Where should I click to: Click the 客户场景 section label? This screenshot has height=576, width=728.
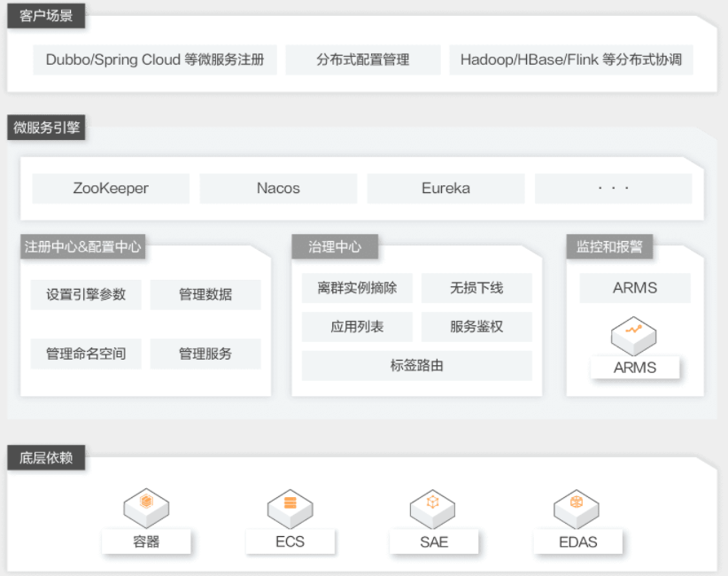coord(46,16)
